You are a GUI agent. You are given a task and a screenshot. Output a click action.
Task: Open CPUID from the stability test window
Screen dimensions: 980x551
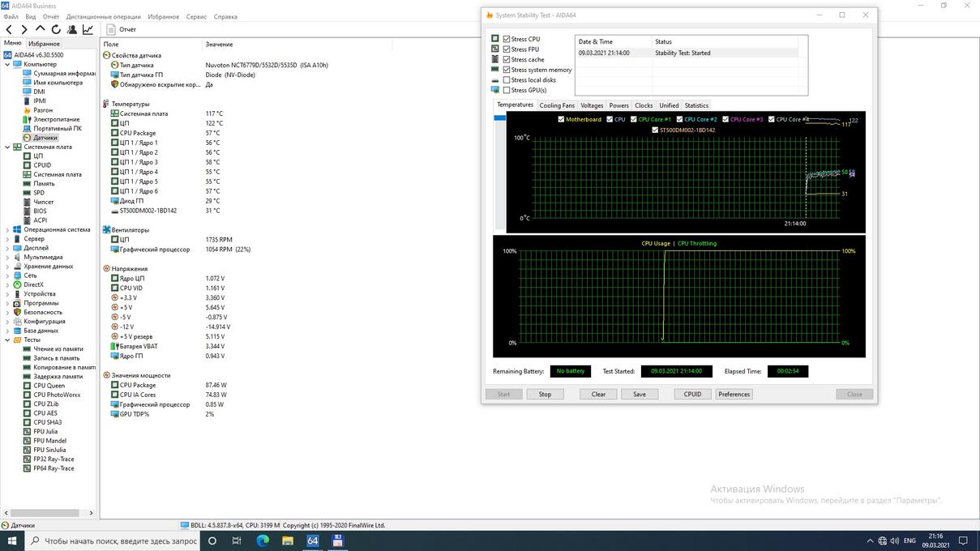click(692, 395)
